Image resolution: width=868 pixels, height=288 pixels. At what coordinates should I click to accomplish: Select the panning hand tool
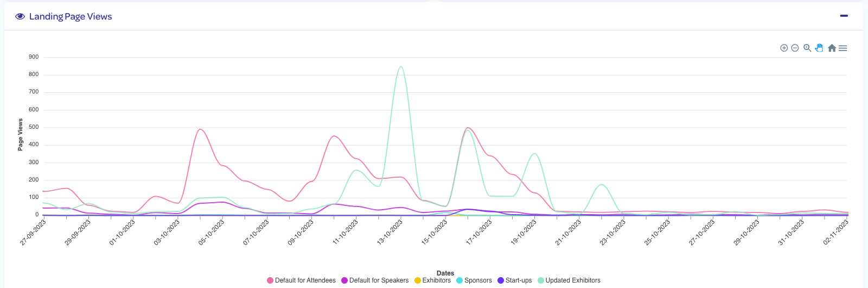click(819, 48)
